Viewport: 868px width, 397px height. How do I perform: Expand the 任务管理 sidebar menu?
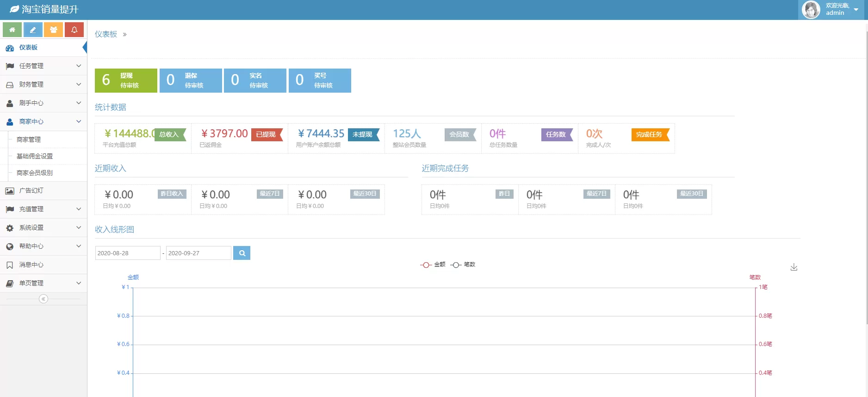click(43, 66)
